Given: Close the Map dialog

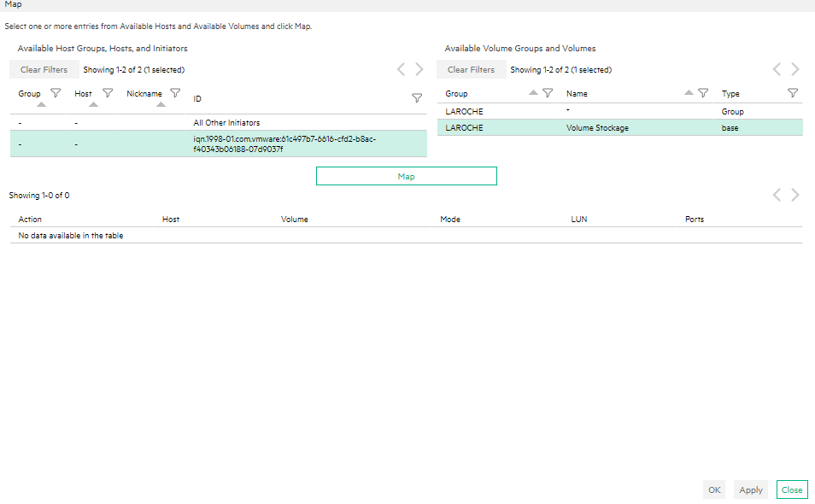Looking at the screenshot, I should [792, 489].
